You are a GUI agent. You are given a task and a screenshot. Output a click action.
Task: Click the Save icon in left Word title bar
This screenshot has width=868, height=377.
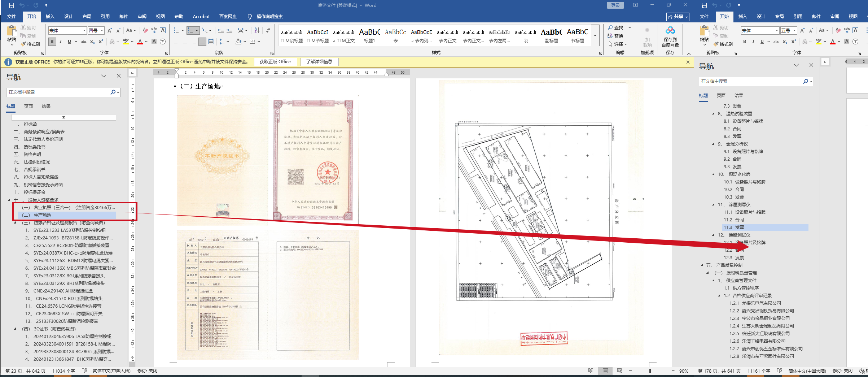12,5
